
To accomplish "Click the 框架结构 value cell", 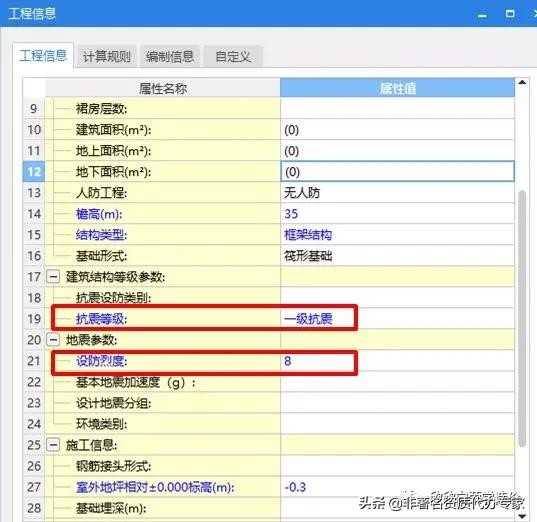I will point(398,235).
